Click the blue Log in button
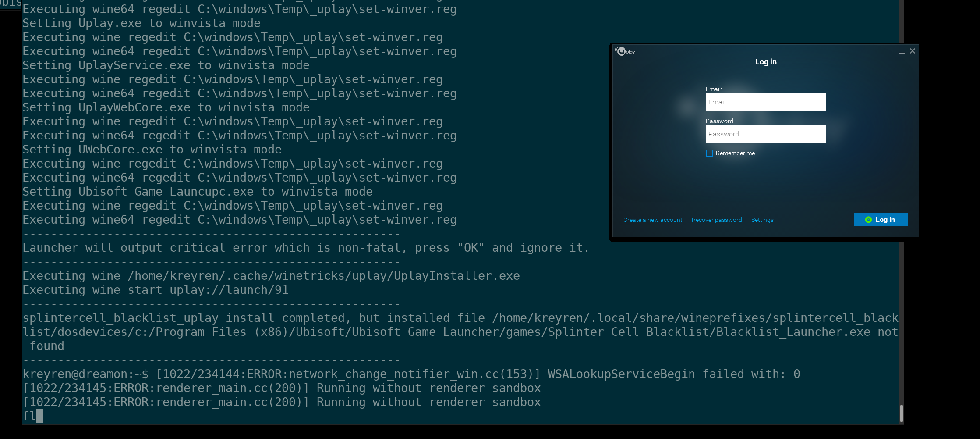Screen dimensions: 980x439 click(x=881, y=220)
